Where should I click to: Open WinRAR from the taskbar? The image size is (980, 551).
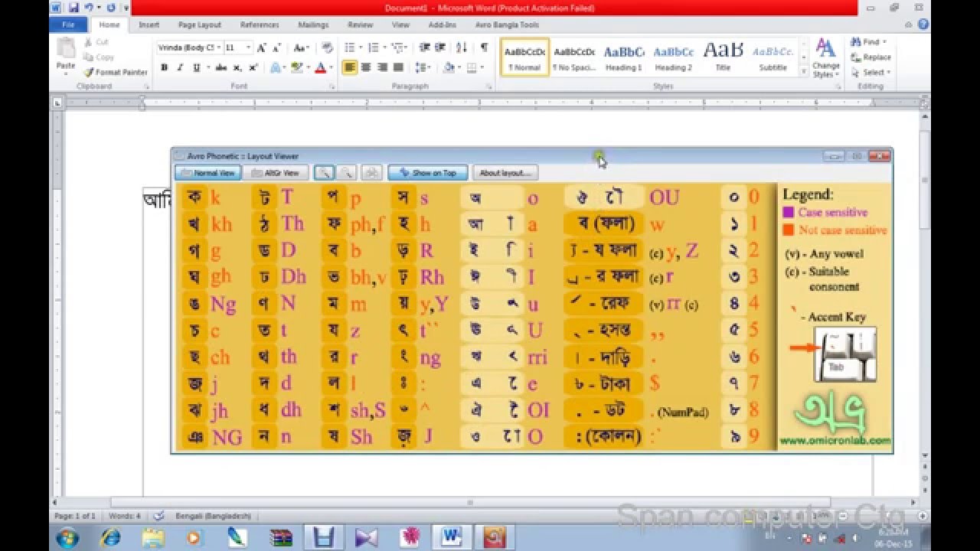point(281,537)
